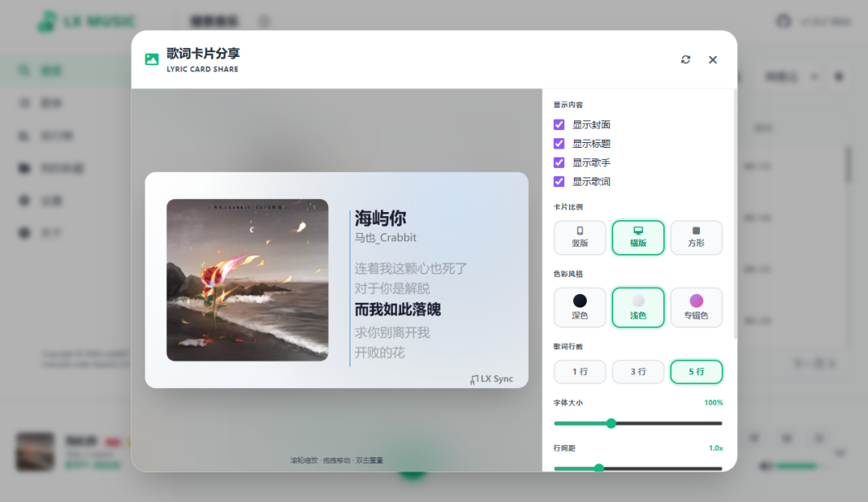868x502 pixels.
Task: Click the artist name 马也_Crabbit
Action: coord(385,238)
